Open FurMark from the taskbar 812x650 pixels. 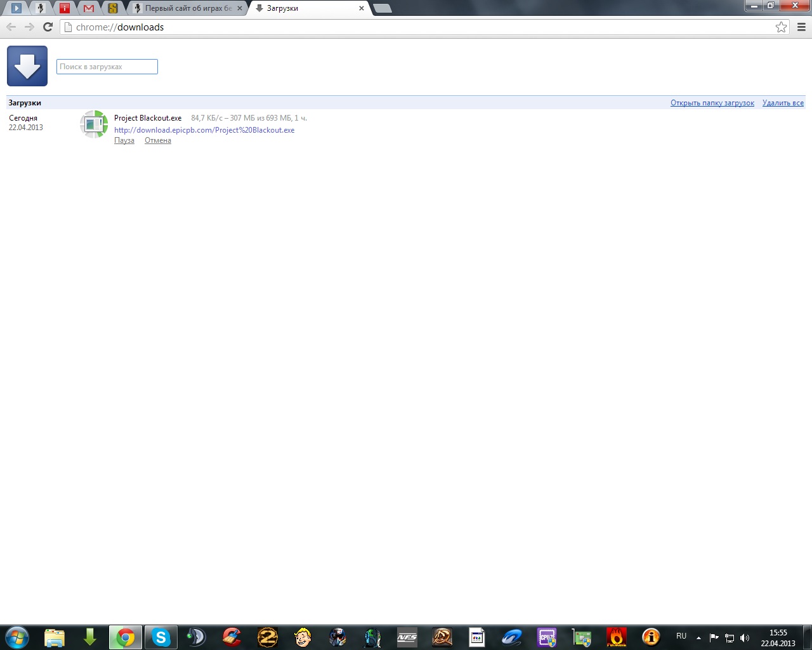616,637
